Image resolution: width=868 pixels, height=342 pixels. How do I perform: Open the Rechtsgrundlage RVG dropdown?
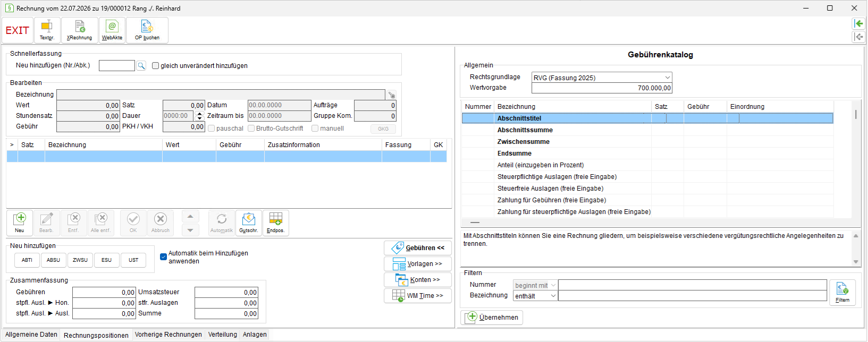click(667, 78)
